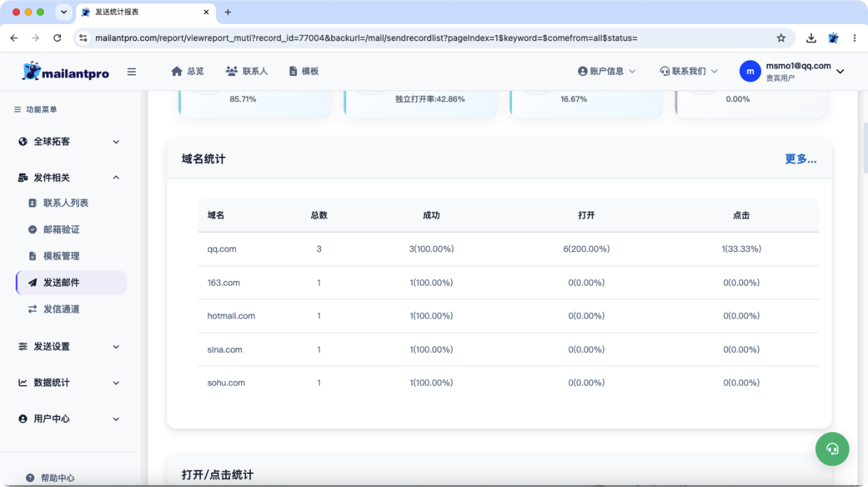Image resolution: width=868 pixels, height=487 pixels.
Task: Bookmark this page with the star icon
Action: click(781, 38)
